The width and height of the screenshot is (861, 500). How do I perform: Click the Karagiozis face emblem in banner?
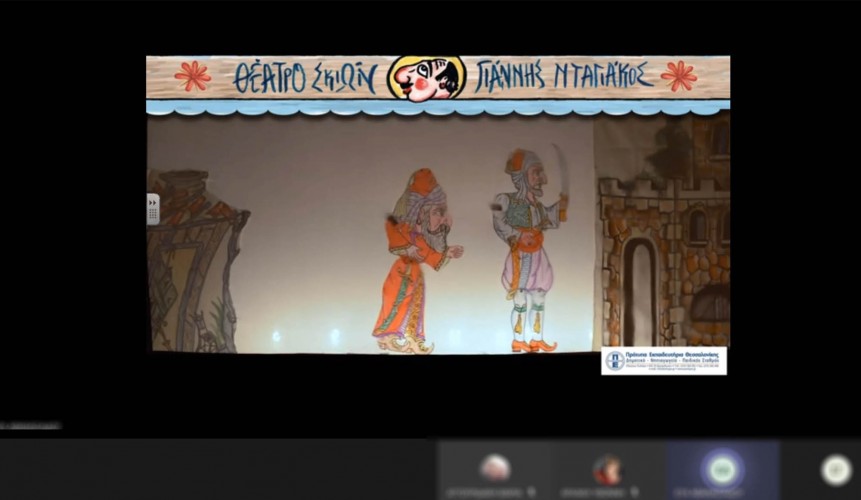[426, 78]
